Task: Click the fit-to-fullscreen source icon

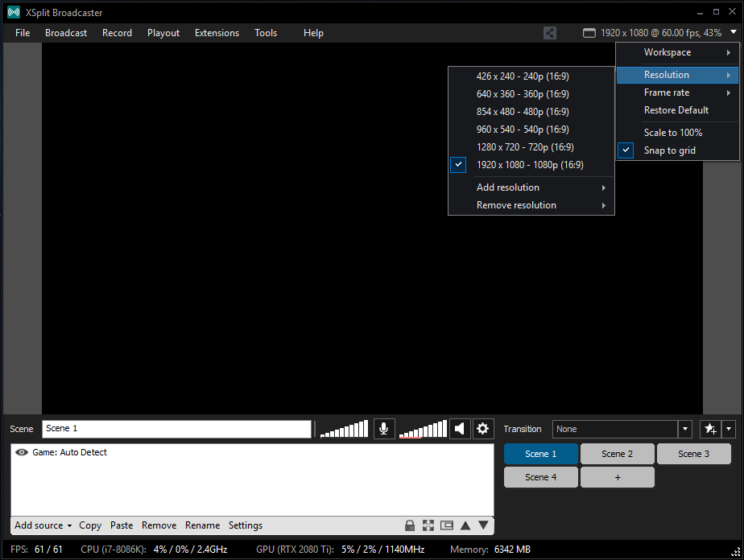Action: (x=428, y=525)
